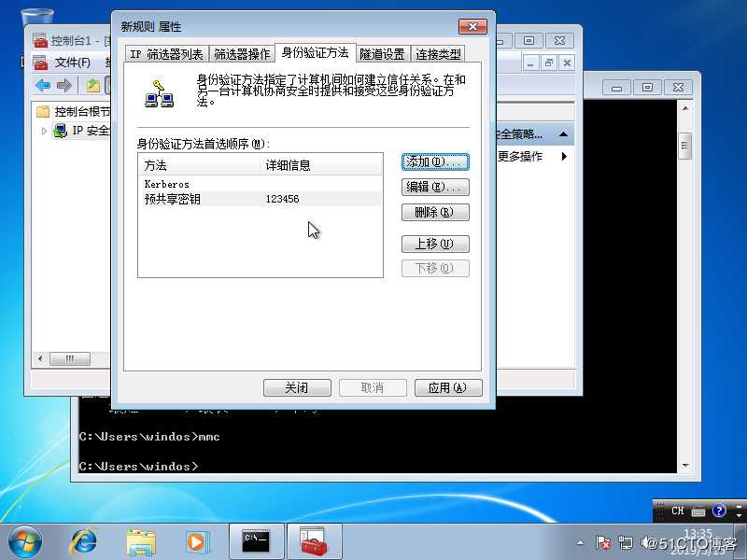
Task: Click left scroll arrow in console tree pane
Action: [x=40, y=358]
